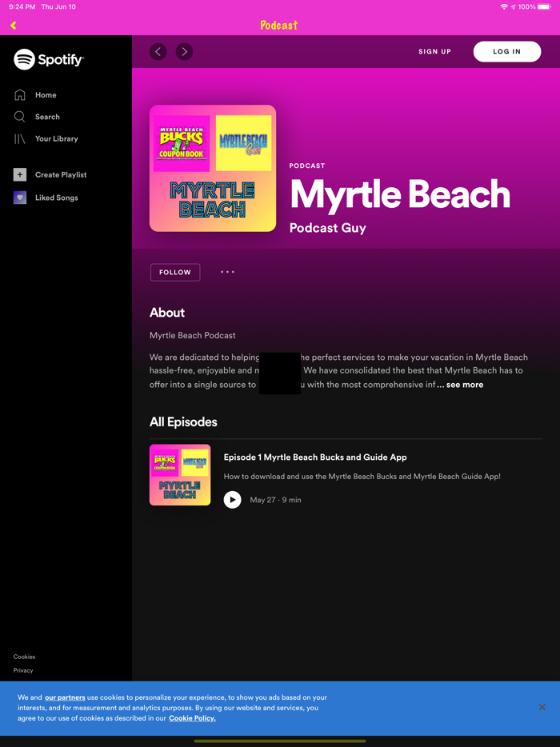Screen dimensions: 560x747
Task: Click the SIGN UP link
Action: [x=434, y=51]
